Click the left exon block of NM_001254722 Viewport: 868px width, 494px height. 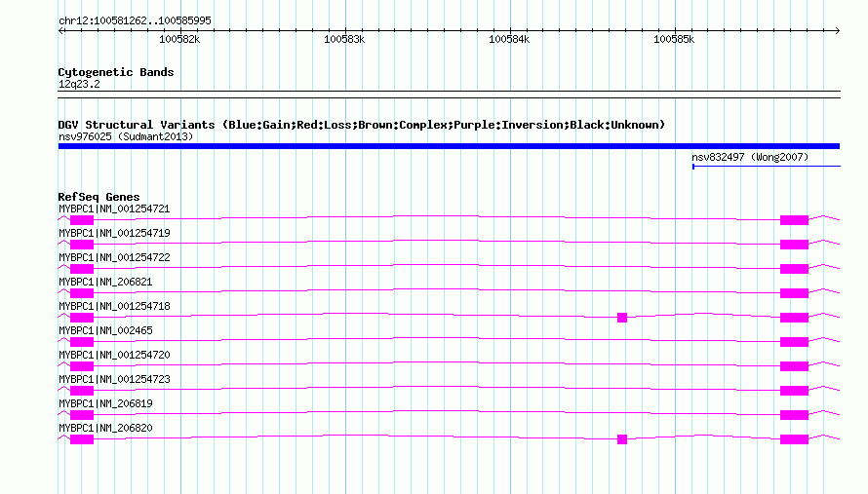click(x=82, y=269)
